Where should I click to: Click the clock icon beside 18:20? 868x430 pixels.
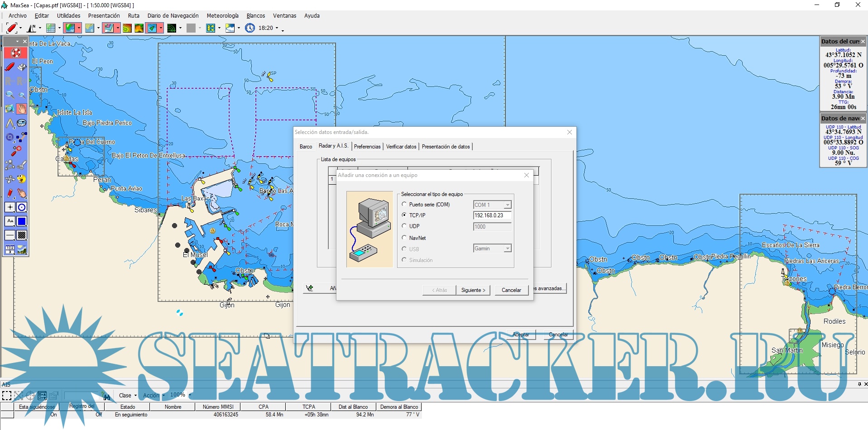pos(250,28)
